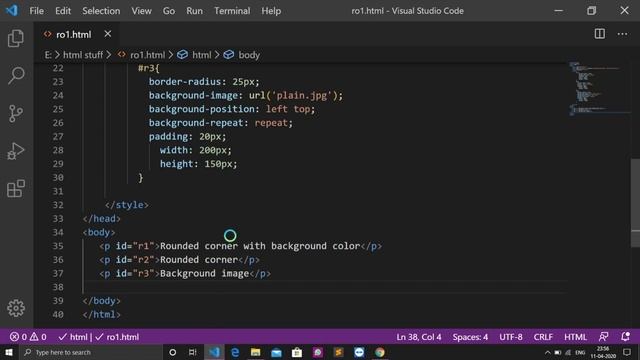The image size is (640, 360).
Task: Change the UTF-8 encoding selector
Action: [x=511, y=337]
